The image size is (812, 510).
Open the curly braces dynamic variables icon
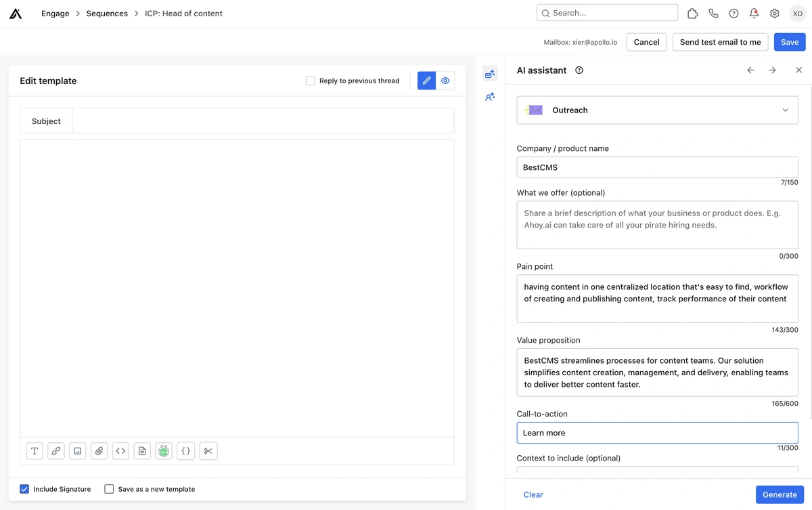pos(186,451)
